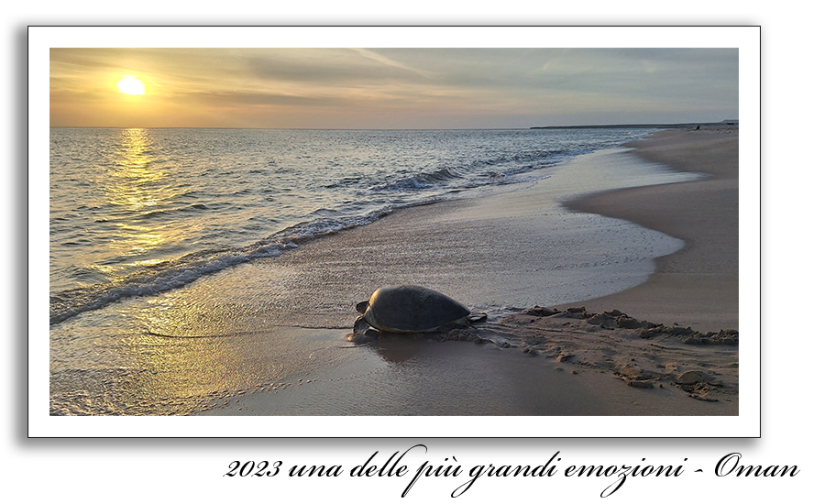Click the turtle tracks in the sand
825x504 pixels.
pyautogui.click(x=623, y=348)
